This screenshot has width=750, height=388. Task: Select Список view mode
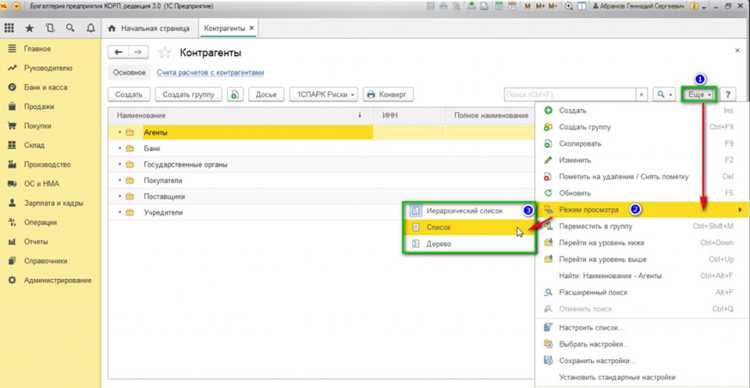(469, 227)
